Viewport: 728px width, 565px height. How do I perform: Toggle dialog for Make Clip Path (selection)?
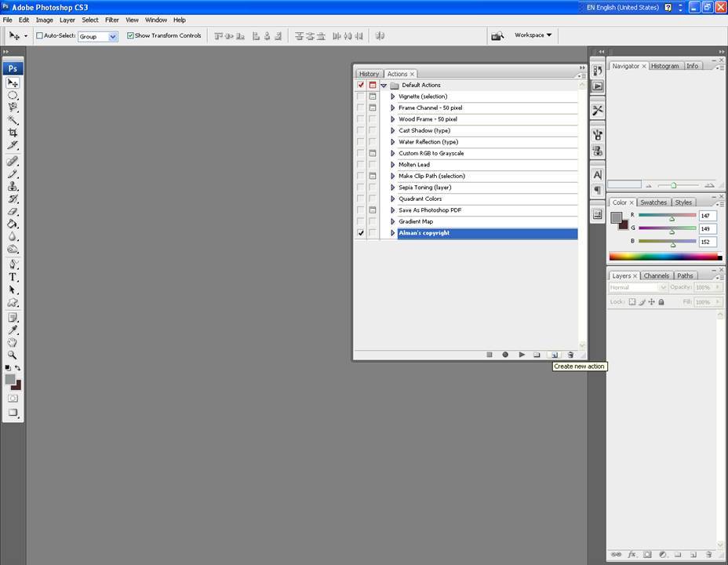click(x=373, y=176)
